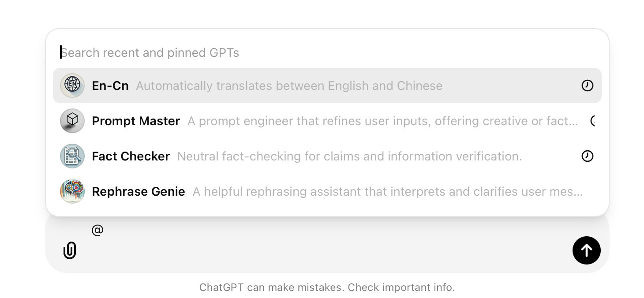Click the "Neutral fact-checking for claims" description

pyautogui.click(x=349, y=156)
